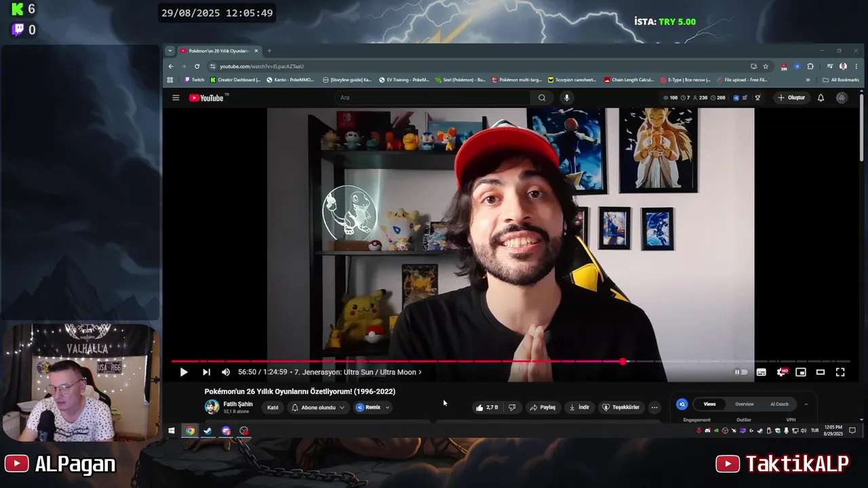
Task: Open YouTube notifications bell
Action: pos(821,98)
